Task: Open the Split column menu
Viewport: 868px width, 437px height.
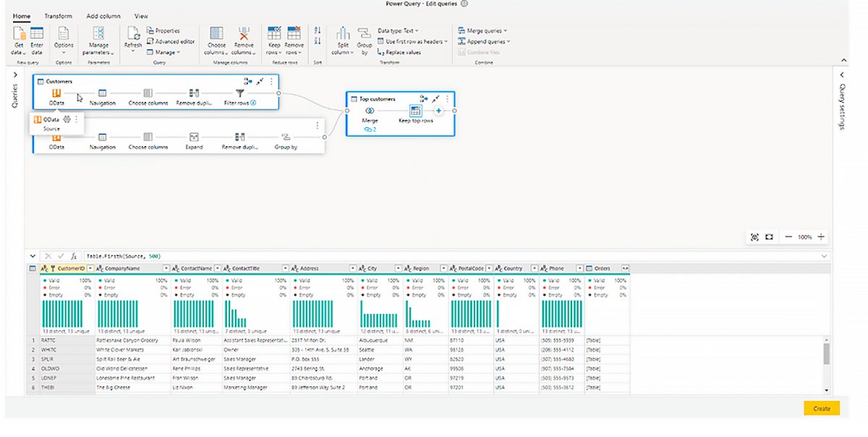Action: pyautogui.click(x=342, y=41)
